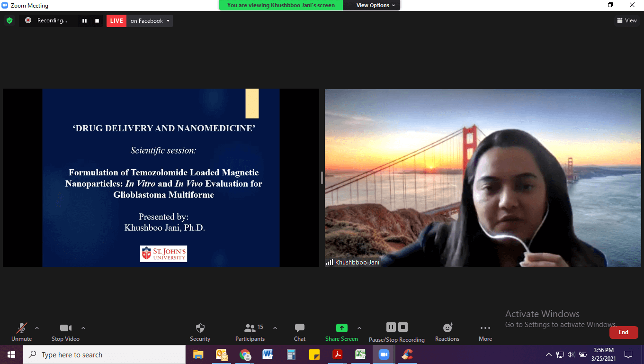Click the shared screen slide area
This screenshot has height=364, width=644.
(161, 178)
